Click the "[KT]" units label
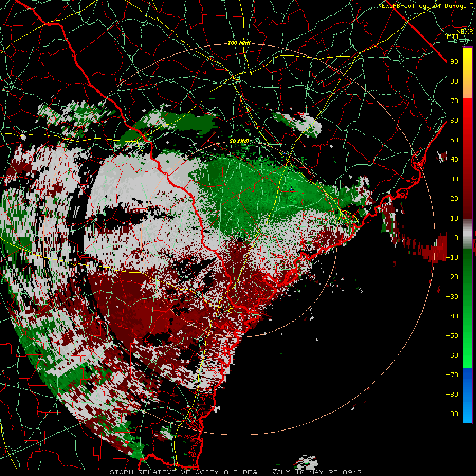Image resolution: width=476 pixels, height=476 pixels. click(x=452, y=37)
